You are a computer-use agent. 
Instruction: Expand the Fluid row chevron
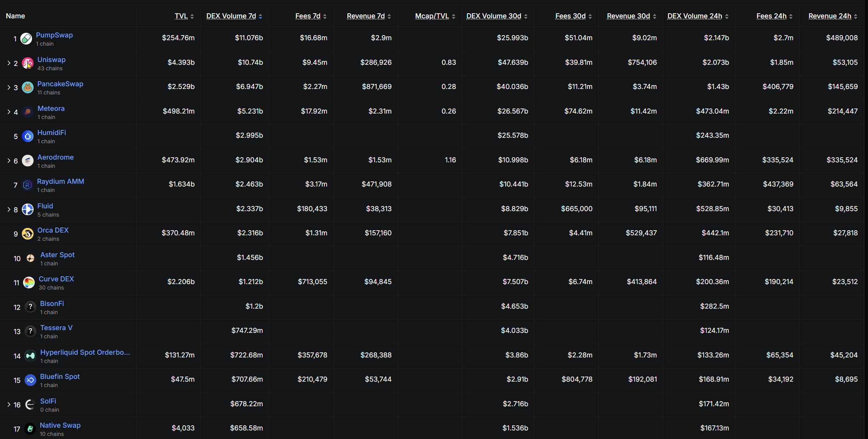tap(9, 210)
